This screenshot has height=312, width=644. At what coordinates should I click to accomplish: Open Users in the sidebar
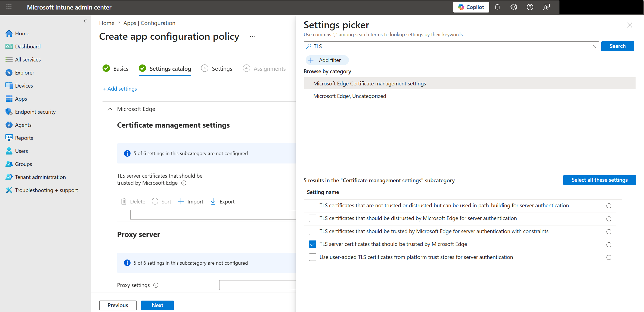[x=21, y=151]
